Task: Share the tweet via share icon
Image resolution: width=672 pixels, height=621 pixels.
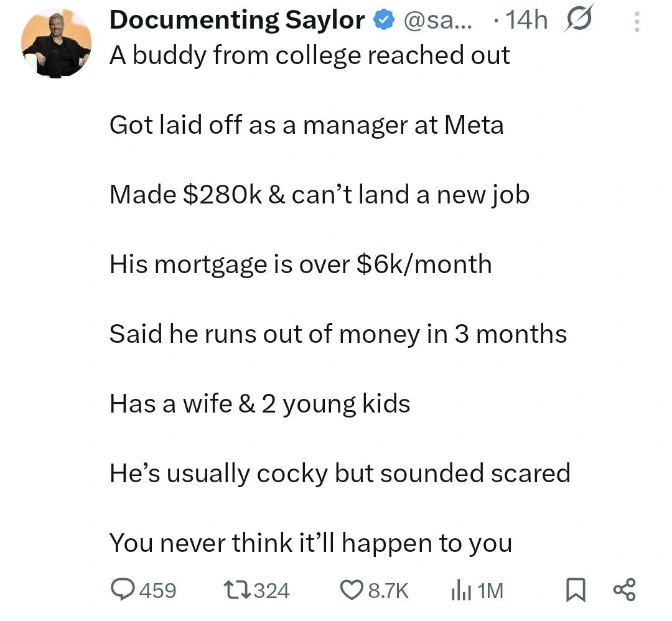Action: point(623,589)
